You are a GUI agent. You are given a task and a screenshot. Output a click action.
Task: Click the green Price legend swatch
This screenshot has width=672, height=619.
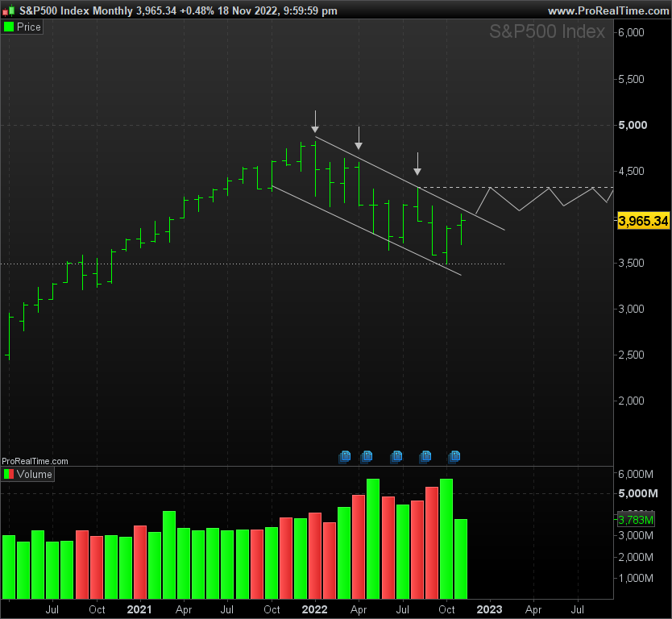[x=9, y=27]
